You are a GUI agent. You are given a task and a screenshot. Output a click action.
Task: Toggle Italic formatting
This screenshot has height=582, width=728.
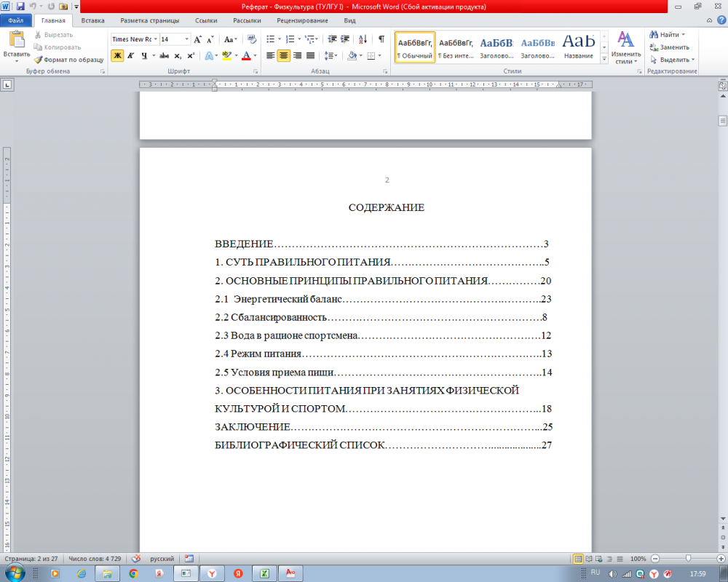131,56
